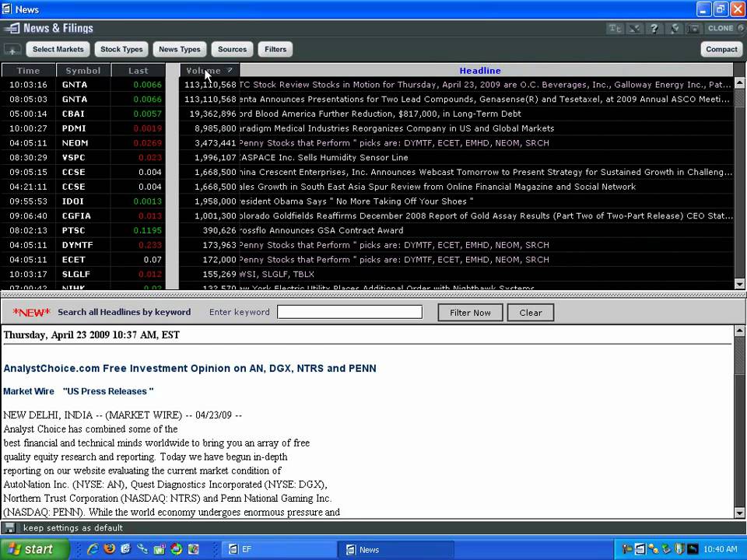747x560 pixels.
Task: Open settings with the wrench icon
Action: pos(675,29)
